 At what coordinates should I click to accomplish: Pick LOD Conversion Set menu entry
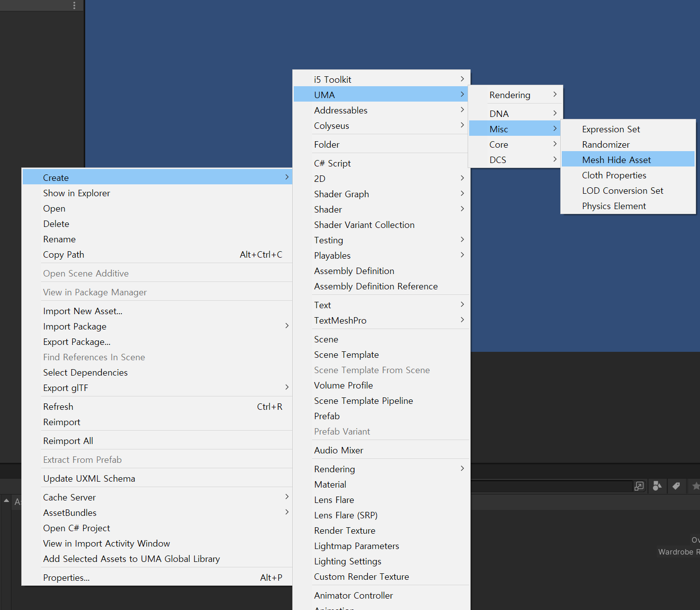628,190
